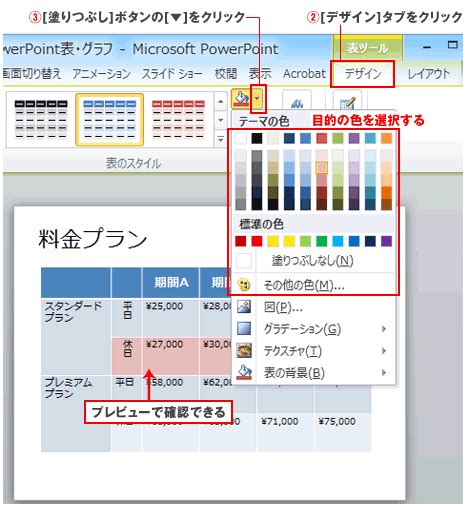Screen dimensions: 468x507
Task: Expand the Gradient submenu arrow
Action: click(x=384, y=329)
